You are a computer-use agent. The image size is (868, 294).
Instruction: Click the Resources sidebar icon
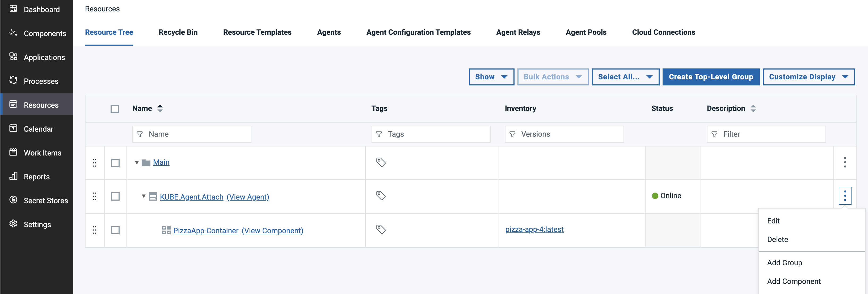(13, 104)
